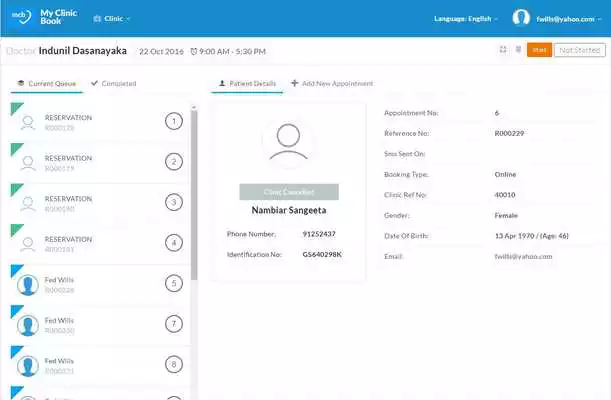Select queue number 8 circle
611x400 pixels.
tap(174, 364)
